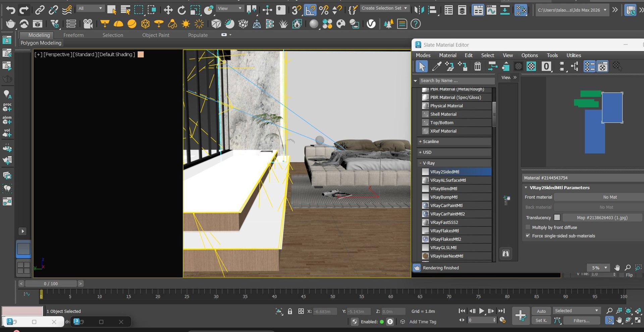Click the Mirror tool icon
This screenshot has height=332, width=644.
click(419, 10)
